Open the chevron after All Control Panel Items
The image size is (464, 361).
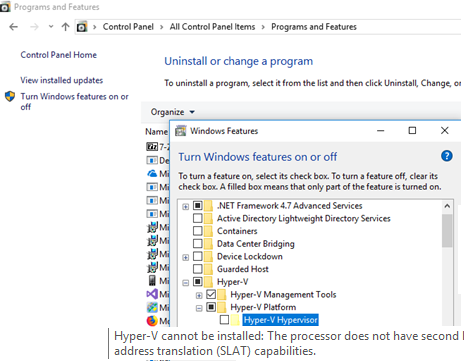click(x=263, y=27)
